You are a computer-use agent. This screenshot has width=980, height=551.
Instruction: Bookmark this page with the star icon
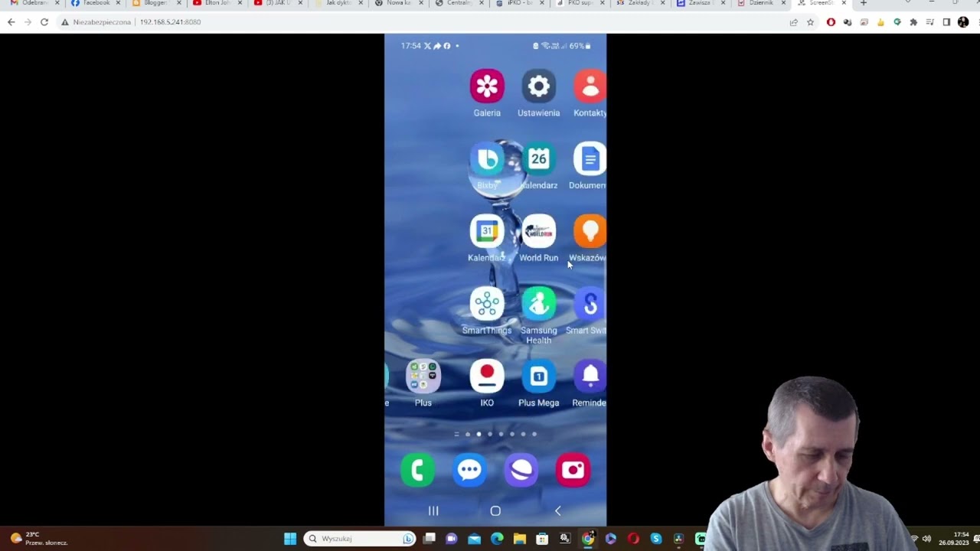810,22
